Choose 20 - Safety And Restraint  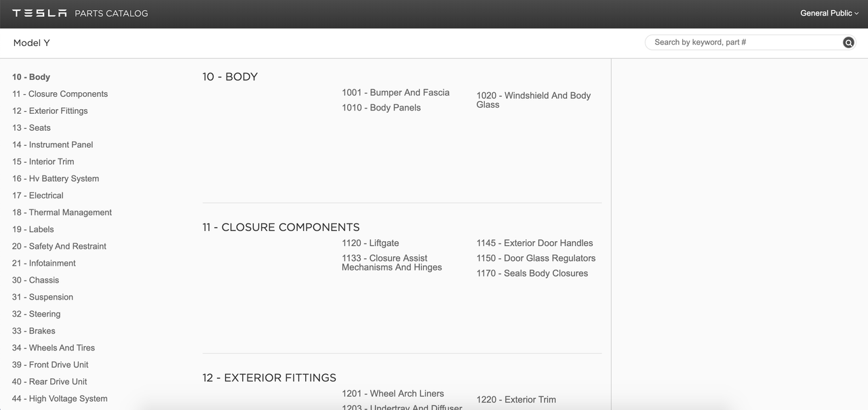coord(60,247)
